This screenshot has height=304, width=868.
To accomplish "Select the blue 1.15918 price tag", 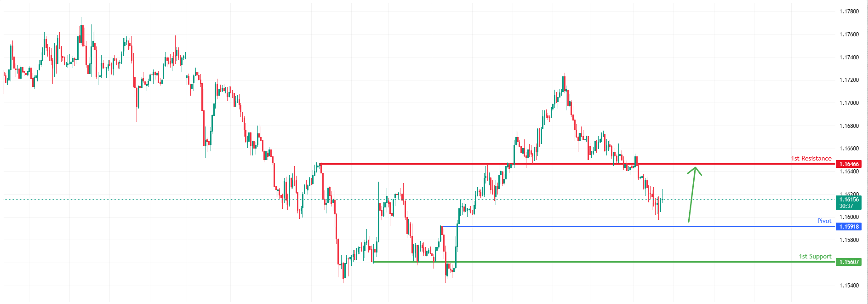I will pos(848,227).
